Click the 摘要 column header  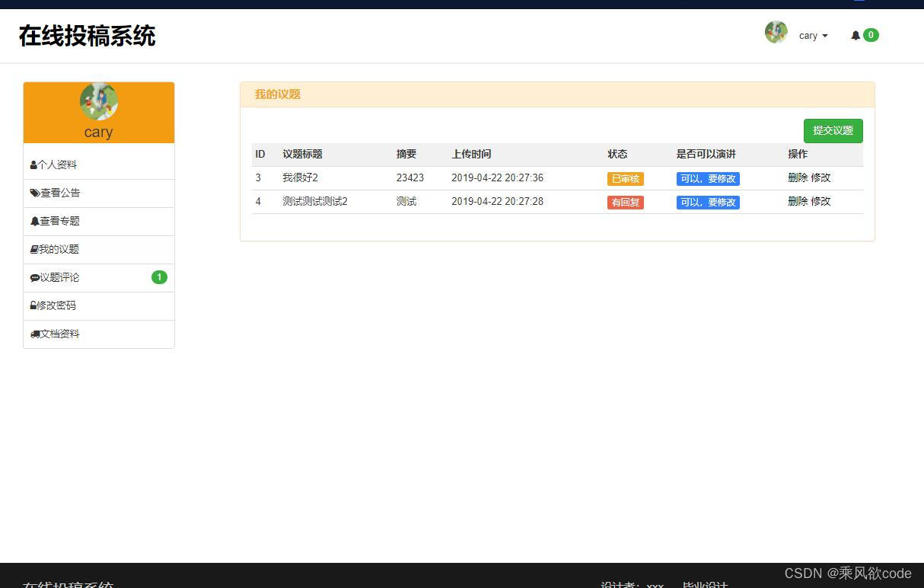point(406,154)
